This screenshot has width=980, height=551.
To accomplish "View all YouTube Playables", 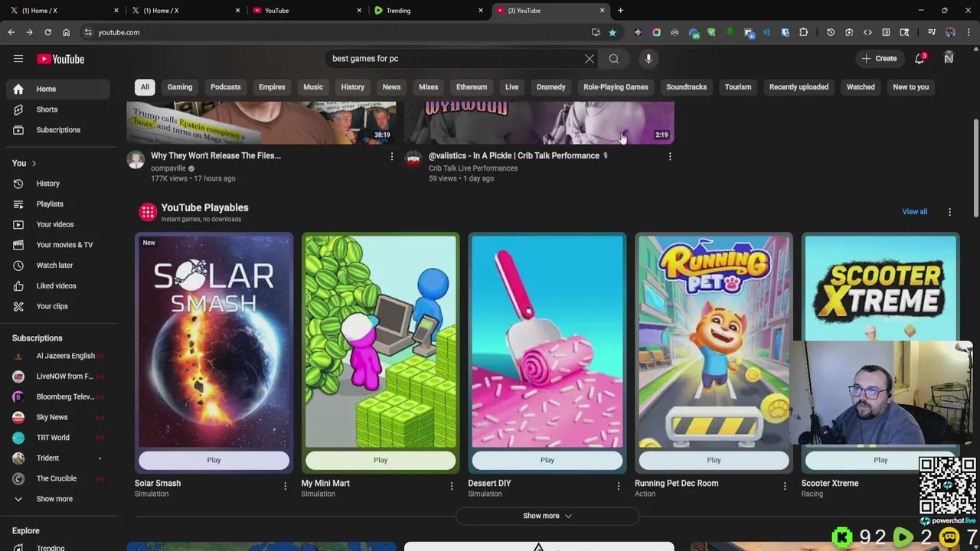I will click(914, 212).
